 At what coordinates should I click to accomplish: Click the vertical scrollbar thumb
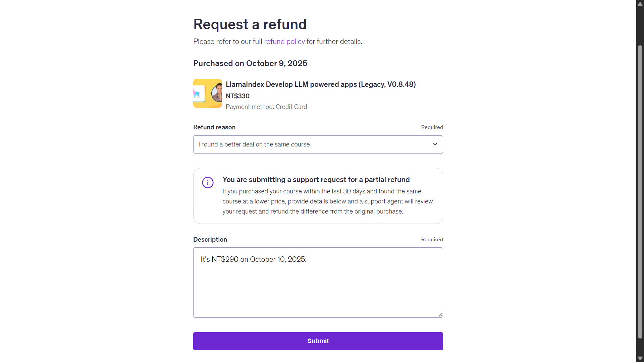[640, 191]
